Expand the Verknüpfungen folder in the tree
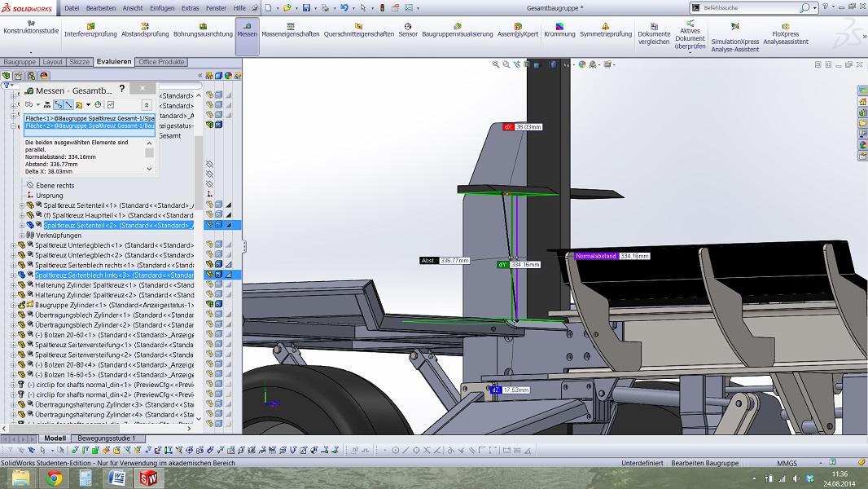This screenshot has width=868, height=489. tap(22, 236)
